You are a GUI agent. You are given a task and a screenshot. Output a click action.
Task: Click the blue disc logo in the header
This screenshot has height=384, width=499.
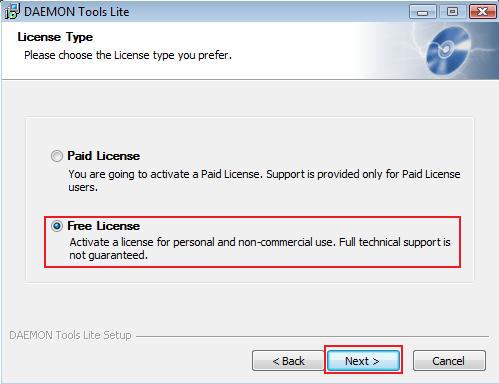tap(448, 51)
